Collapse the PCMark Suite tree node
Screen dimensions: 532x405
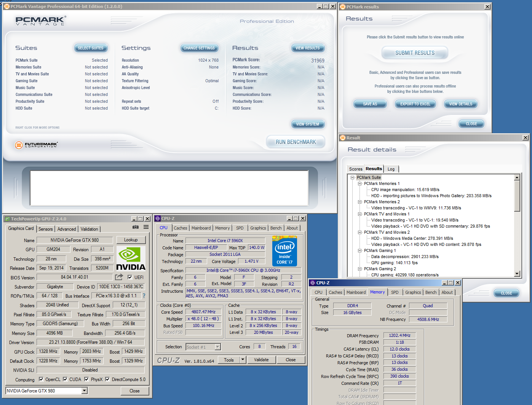352,178
